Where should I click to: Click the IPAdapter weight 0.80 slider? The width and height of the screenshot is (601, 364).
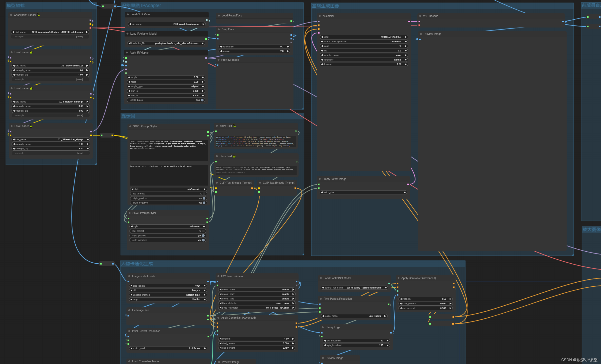[x=166, y=77]
